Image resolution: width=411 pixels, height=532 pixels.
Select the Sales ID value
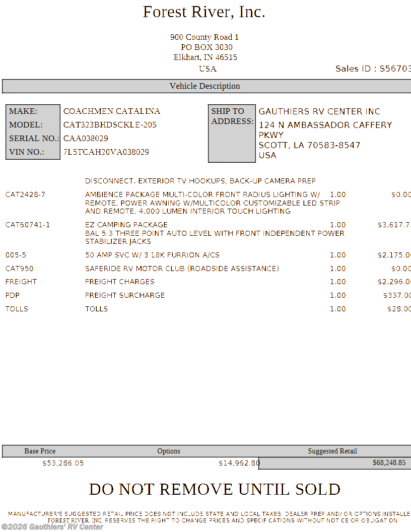tap(395, 69)
